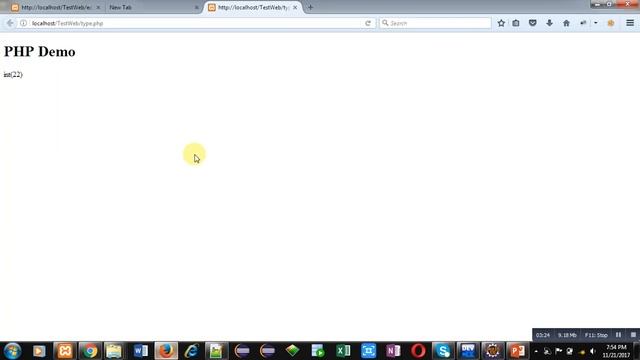Bookmark this page with the star icon
Viewport: 640px width, 360px height.
pos(501,23)
